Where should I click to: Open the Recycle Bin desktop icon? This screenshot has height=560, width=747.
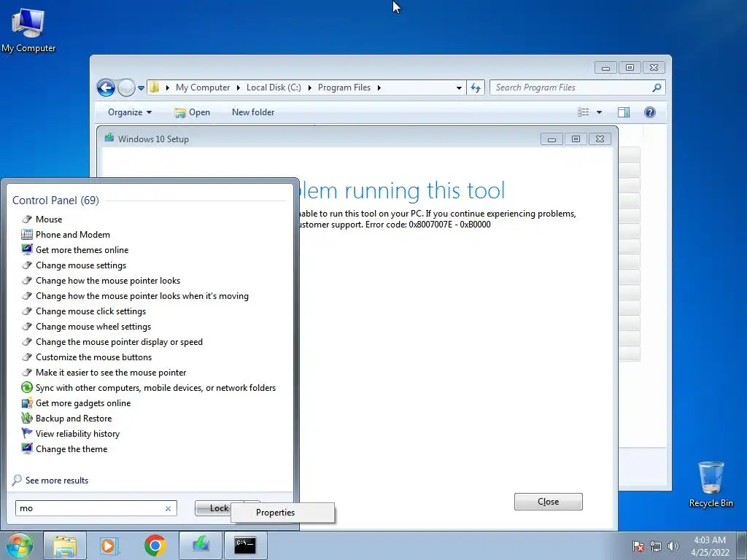point(711,484)
